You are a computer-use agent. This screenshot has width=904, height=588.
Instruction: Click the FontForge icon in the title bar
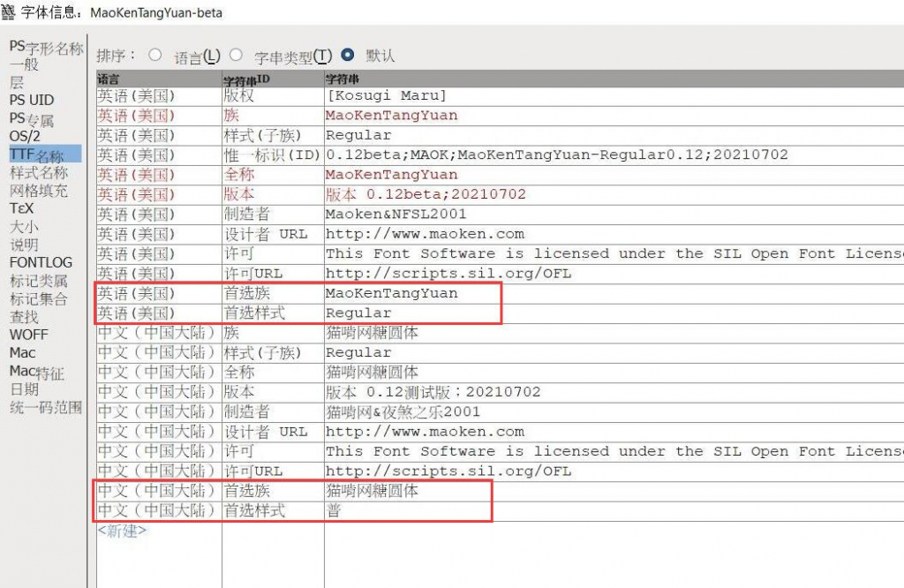point(9,12)
